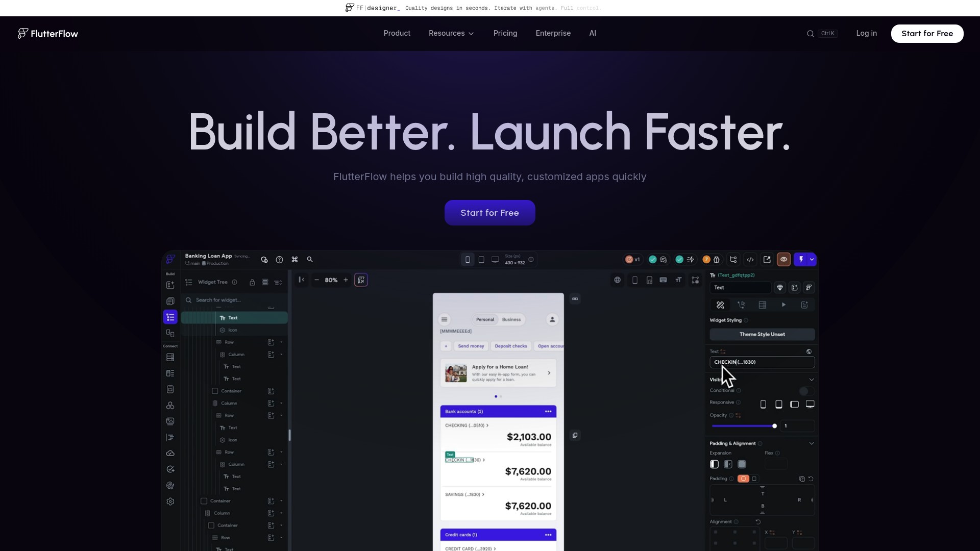Toggle the Conditional visibility switch
The height and width of the screenshot is (551, 980).
pos(806,391)
